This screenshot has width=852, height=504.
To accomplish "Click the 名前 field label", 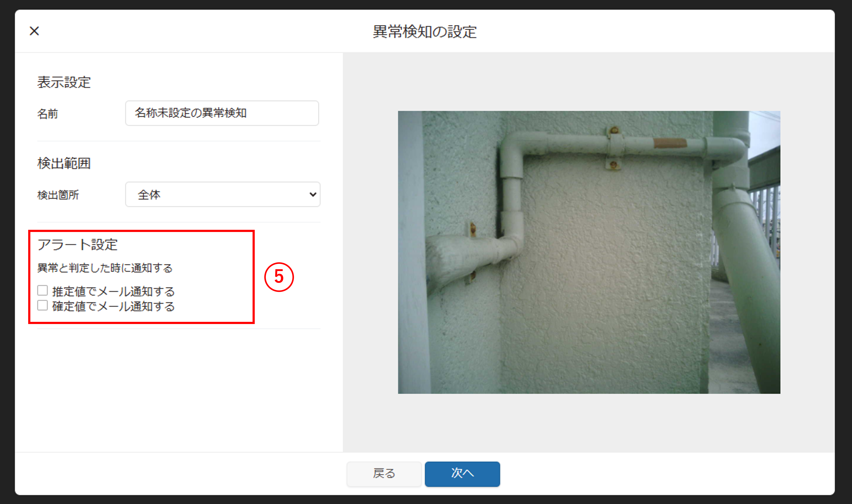I will 47,113.
